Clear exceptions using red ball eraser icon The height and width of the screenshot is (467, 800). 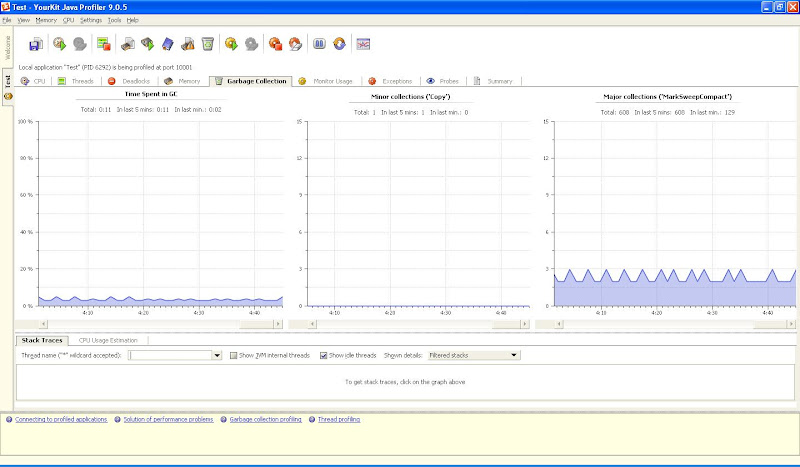pos(295,44)
